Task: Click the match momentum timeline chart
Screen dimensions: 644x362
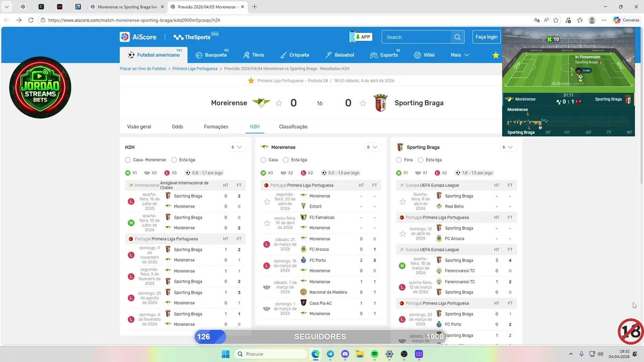Action: (569, 121)
